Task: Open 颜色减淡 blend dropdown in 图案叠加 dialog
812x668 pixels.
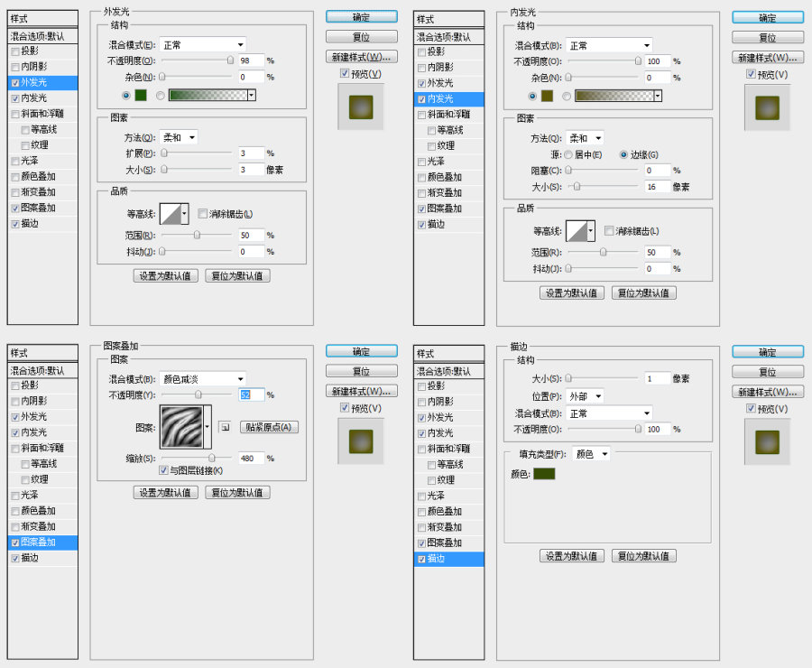Action: click(x=202, y=379)
